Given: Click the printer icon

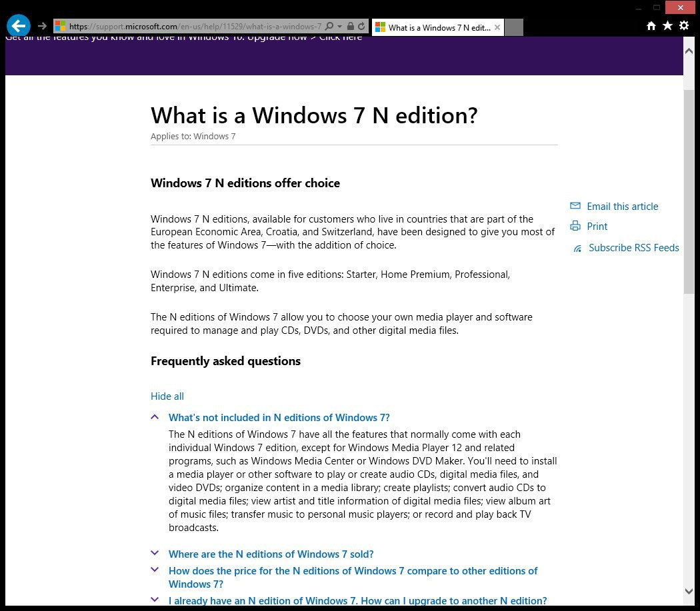Looking at the screenshot, I should (x=575, y=226).
